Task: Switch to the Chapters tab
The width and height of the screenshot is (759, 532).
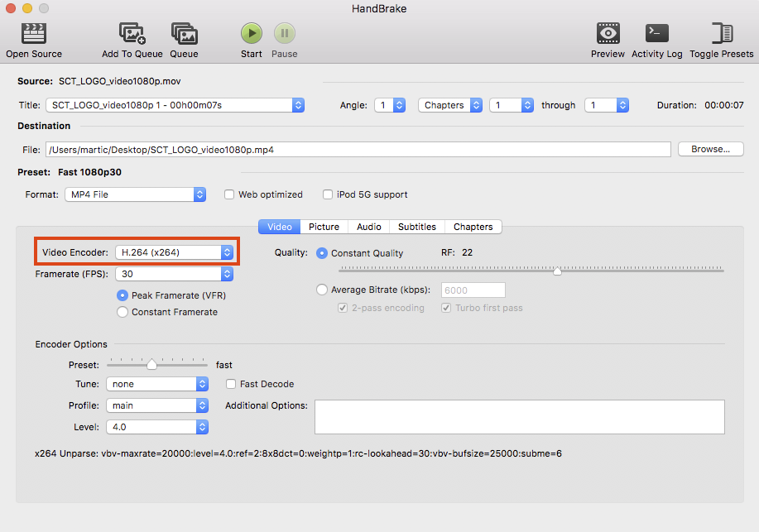Action: pos(473,227)
